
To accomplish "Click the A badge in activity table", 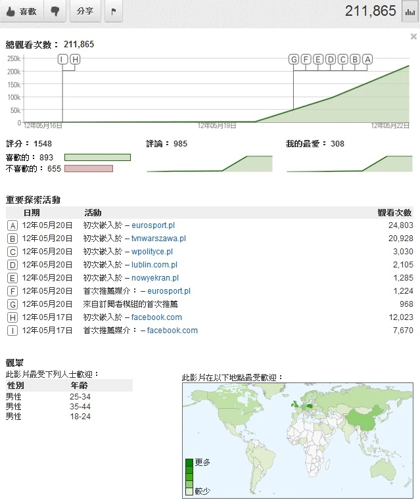I will (12, 225).
